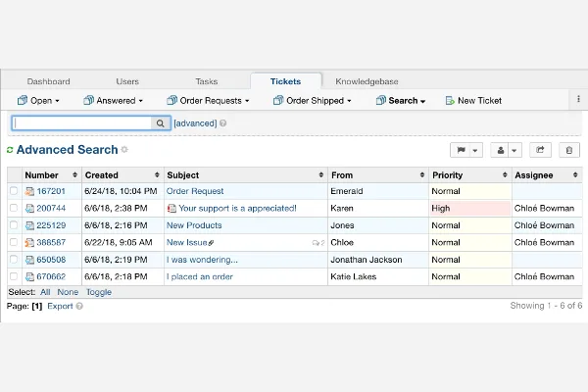This screenshot has width=588, height=392.
Task: Check the box for ticket 200744
Action: 14,208
